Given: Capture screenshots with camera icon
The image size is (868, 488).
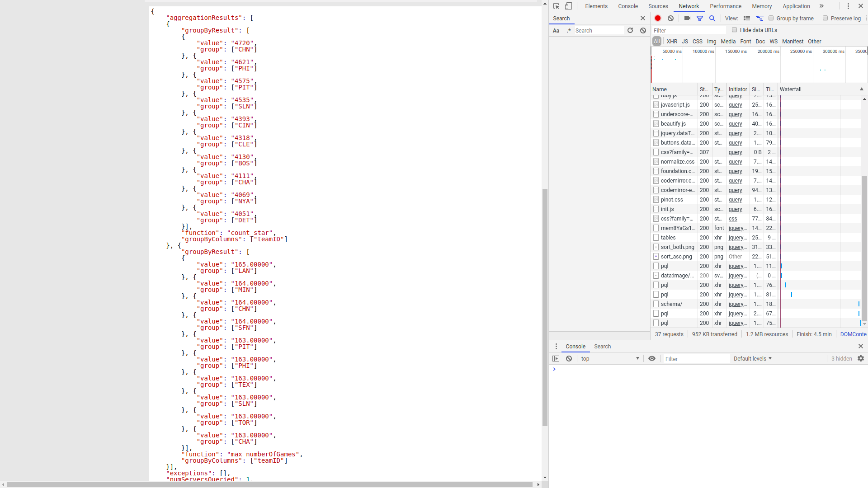Looking at the screenshot, I should point(687,18).
